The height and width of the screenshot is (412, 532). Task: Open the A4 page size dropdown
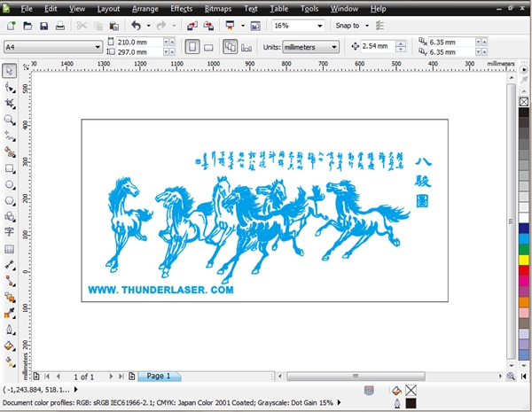tap(98, 47)
